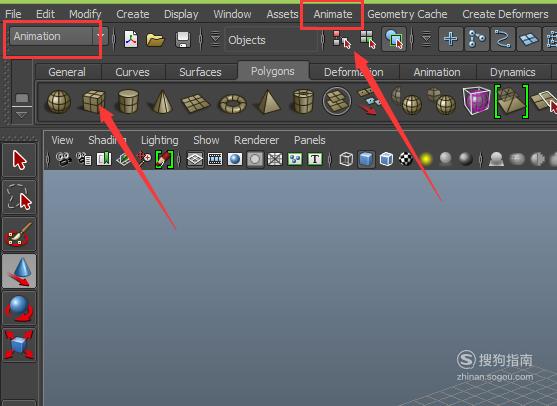The width and height of the screenshot is (557, 406).
Task: Open the viewport Show menu
Action: 206,140
